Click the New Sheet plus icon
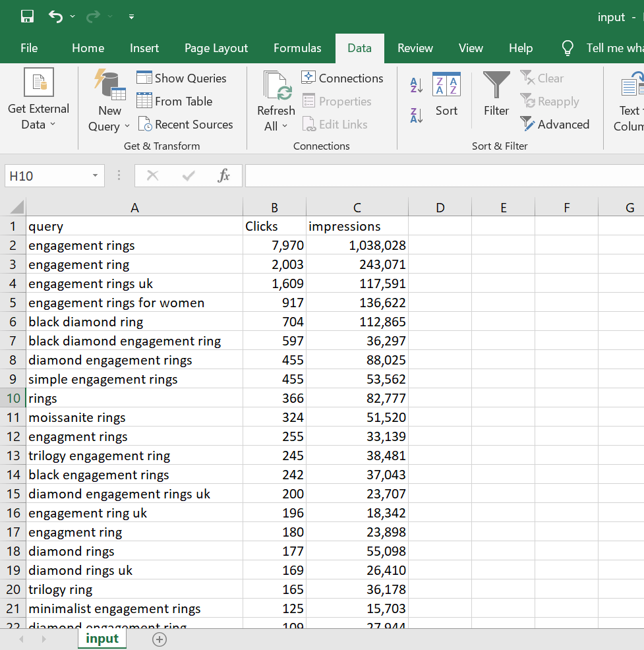This screenshot has height=650, width=644. [x=160, y=639]
